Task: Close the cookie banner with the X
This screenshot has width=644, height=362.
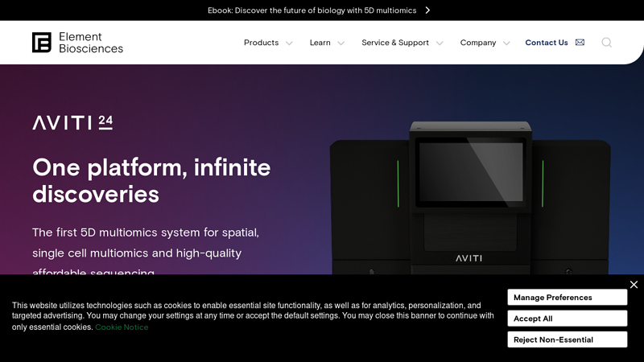Action: (634, 285)
